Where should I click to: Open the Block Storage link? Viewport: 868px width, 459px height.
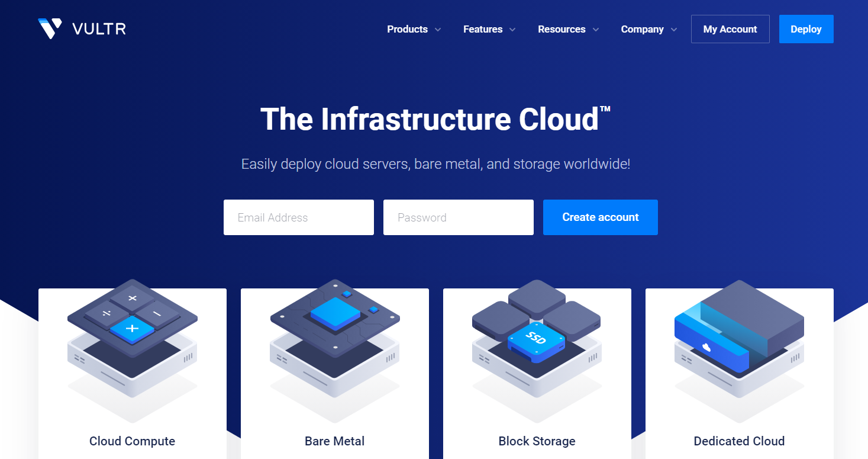537,441
